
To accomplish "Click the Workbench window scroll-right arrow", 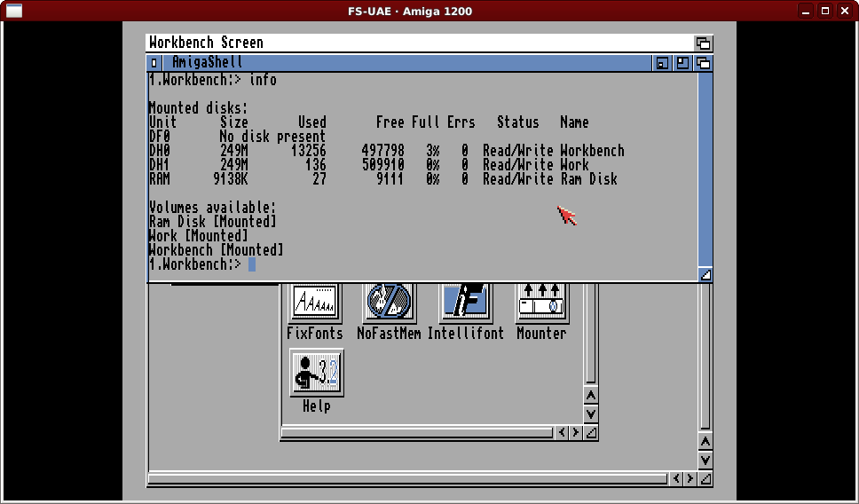I will click(690, 479).
